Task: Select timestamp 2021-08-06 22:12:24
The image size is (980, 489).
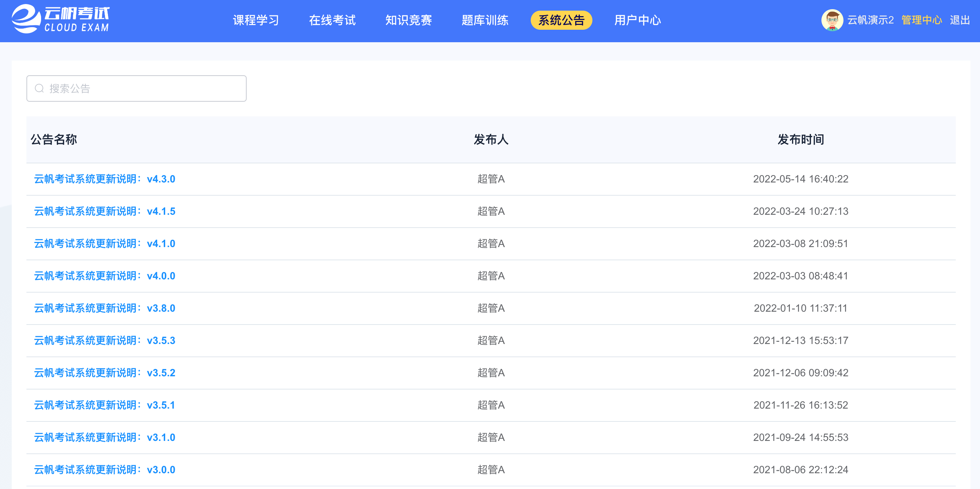Action: 801,470
